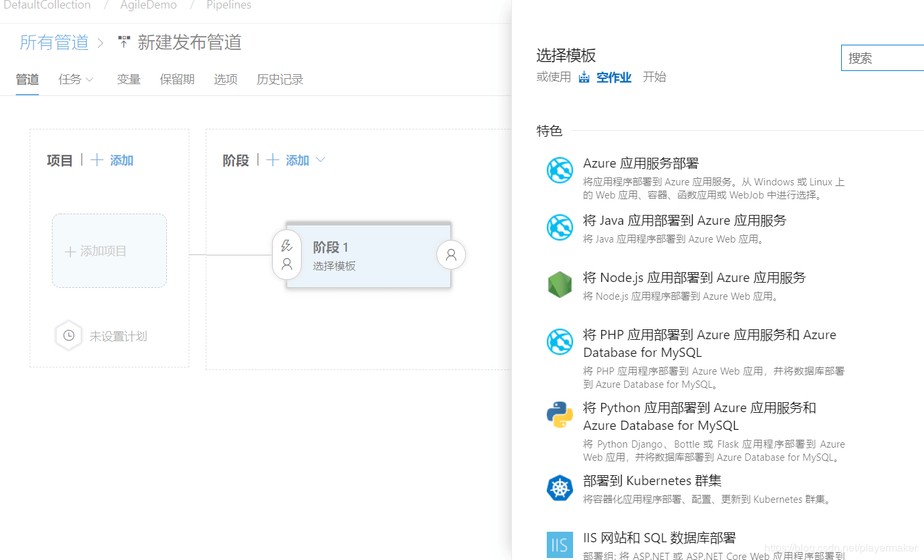Click the IIS icon

(560, 545)
